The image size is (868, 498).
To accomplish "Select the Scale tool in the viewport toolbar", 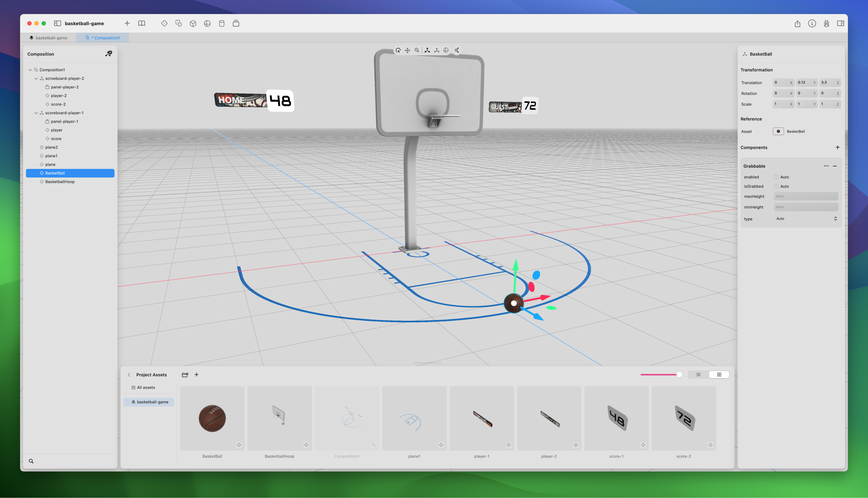I will point(417,50).
